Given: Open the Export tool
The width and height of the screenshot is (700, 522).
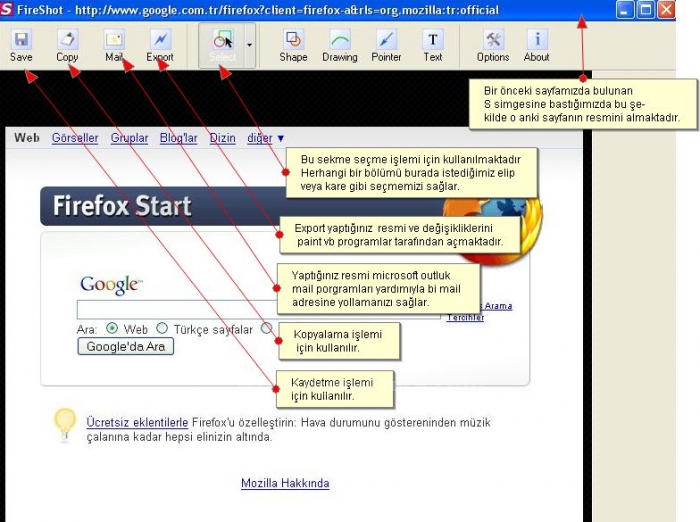Looking at the screenshot, I should click(x=160, y=45).
